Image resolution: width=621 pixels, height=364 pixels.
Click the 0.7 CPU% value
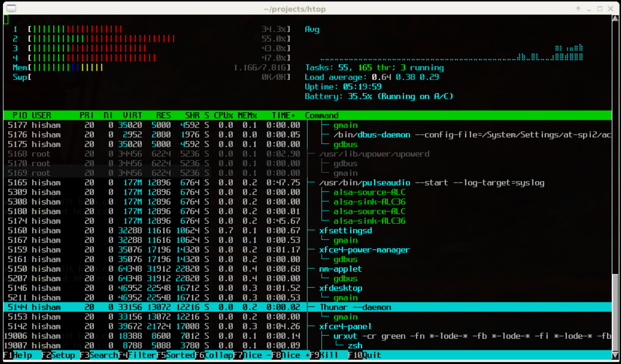(x=226, y=230)
